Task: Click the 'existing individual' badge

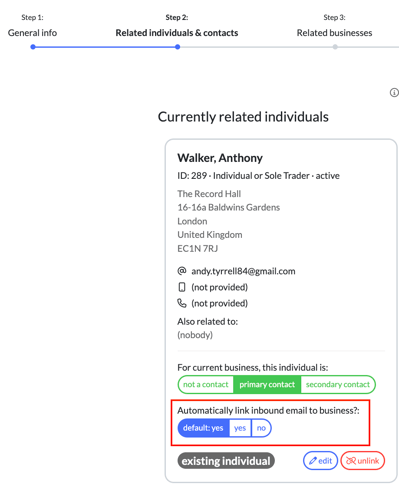Action: coord(226,461)
